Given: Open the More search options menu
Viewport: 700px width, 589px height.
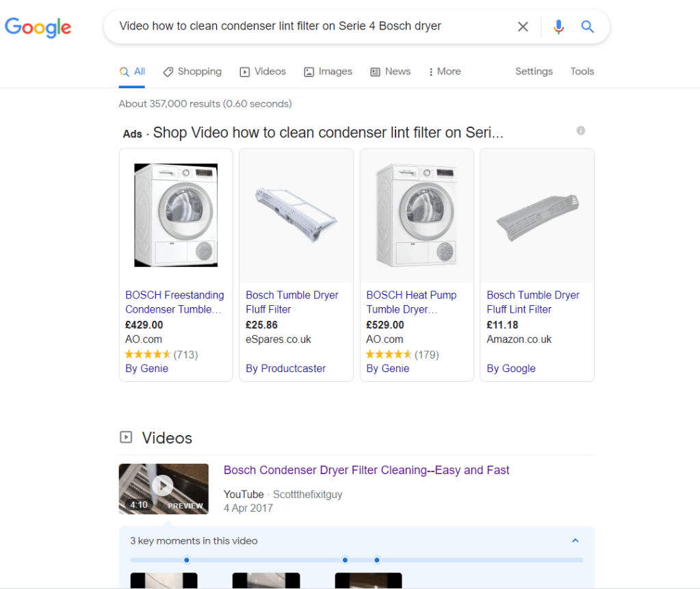Looking at the screenshot, I should pyautogui.click(x=444, y=71).
